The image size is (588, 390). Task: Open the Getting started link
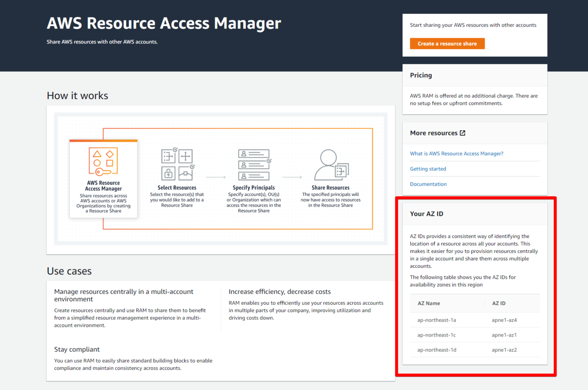click(x=428, y=169)
